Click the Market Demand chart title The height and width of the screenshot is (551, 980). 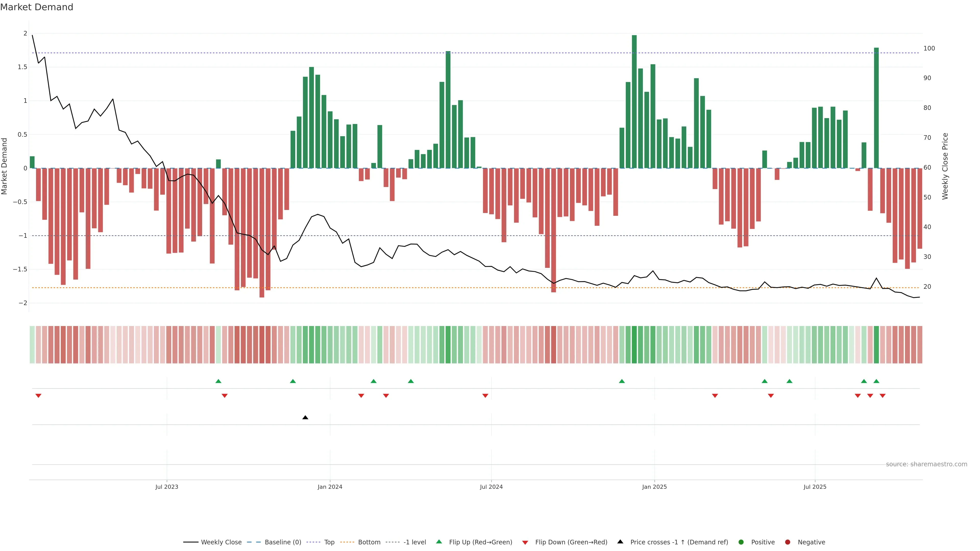tap(36, 7)
